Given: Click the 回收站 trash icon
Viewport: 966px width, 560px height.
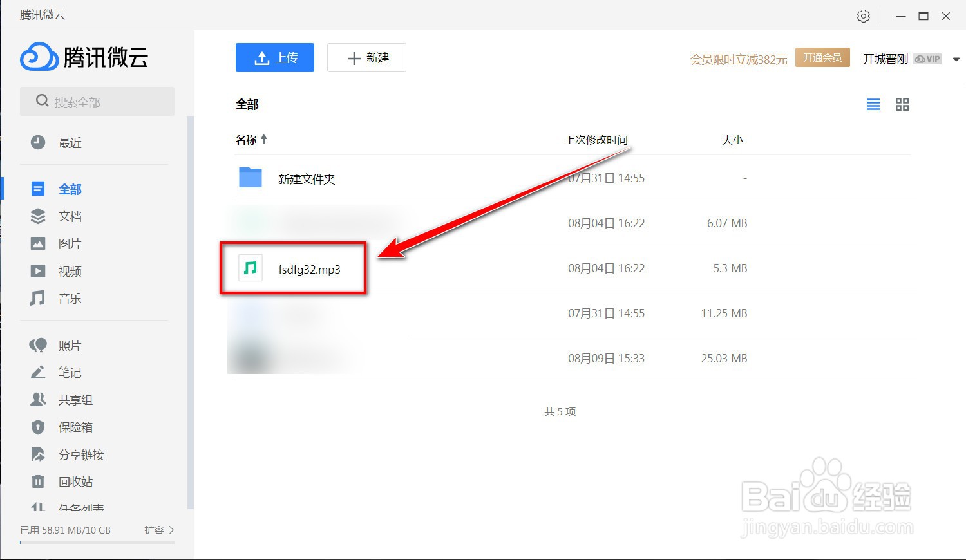Looking at the screenshot, I should click(x=38, y=481).
